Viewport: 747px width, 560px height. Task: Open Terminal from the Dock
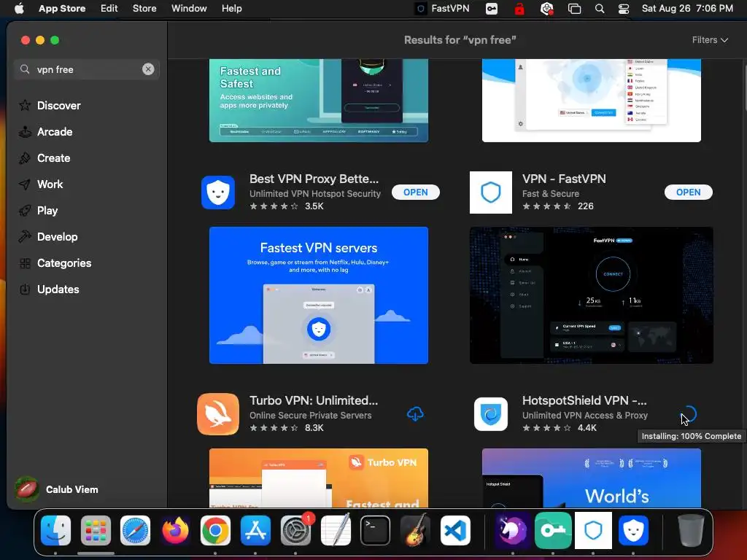coord(376,530)
